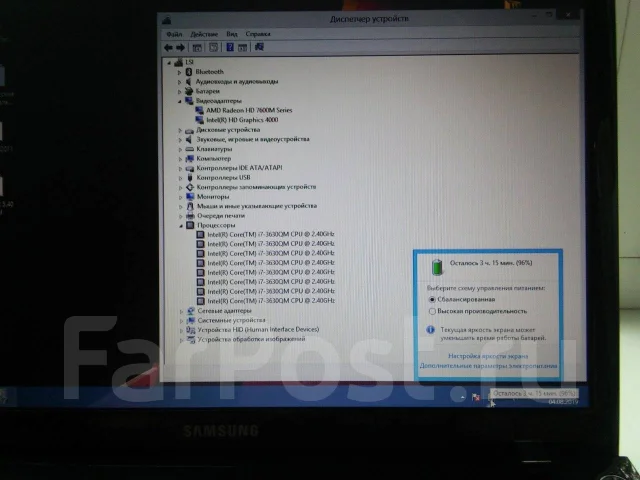This screenshot has height=480, width=640.
Task: Select the Устройства обработки изображений label
Action: pos(251,339)
